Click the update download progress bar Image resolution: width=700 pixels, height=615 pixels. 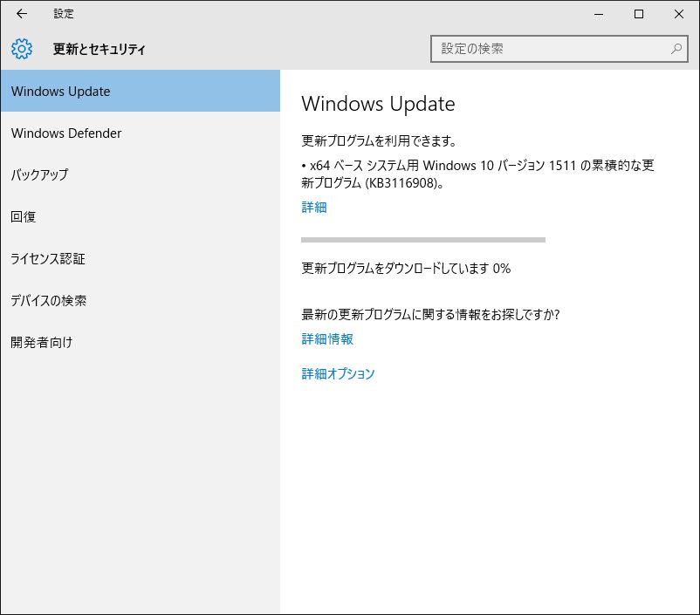click(422, 239)
